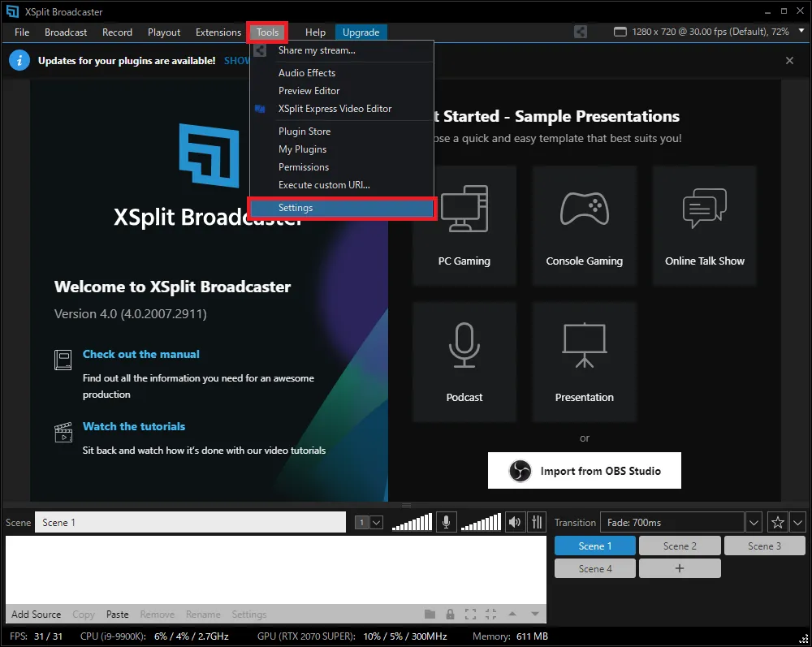812x647 pixels.
Task: Mute the speaker icon
Action: 515,522
